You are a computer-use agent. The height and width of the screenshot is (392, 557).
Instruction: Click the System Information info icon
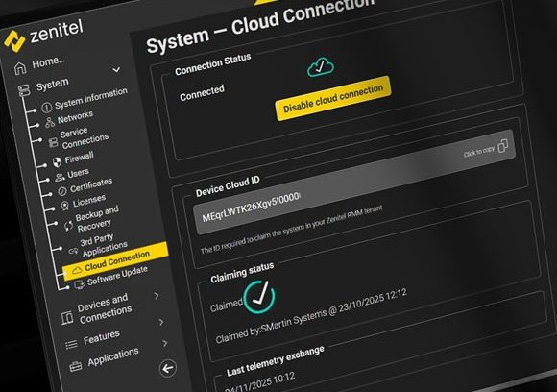46,108
